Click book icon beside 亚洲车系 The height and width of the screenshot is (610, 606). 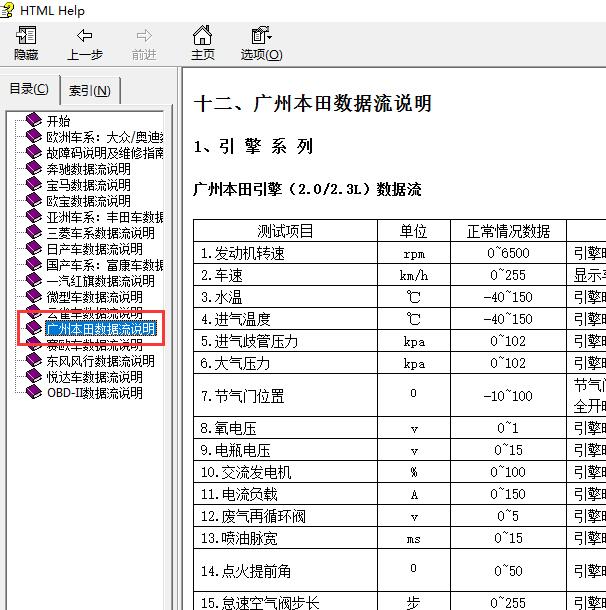point(34,216)
